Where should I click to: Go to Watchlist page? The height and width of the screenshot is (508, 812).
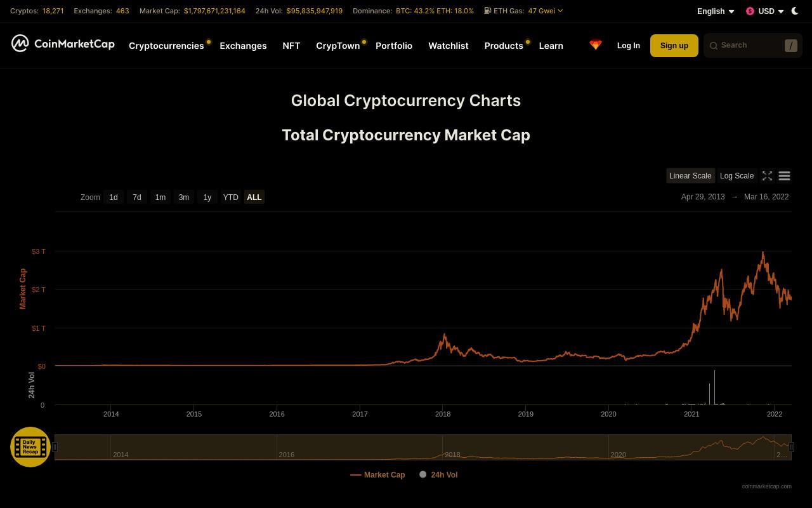449,46
